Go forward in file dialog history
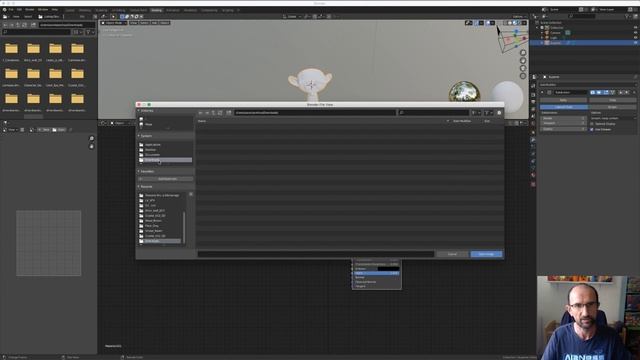 [207, 113]
